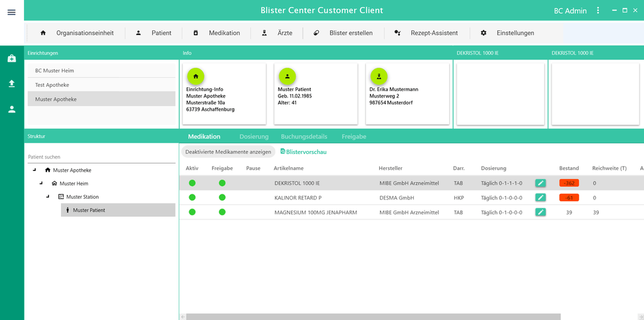Switch to the Buchungsdetails tab
The height and width of the screenshot is (320, 644).
click(304, 136)
